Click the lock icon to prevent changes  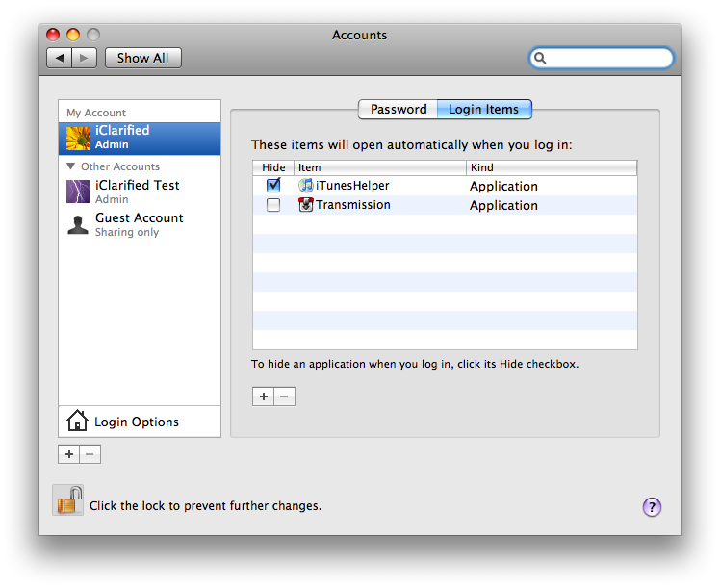[x=68, y=500]
